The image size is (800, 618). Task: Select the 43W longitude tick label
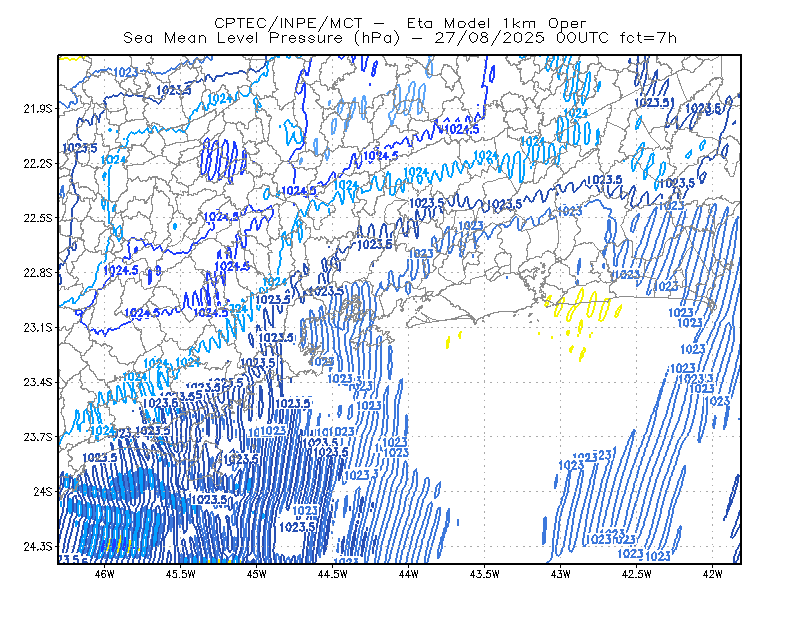coord(560,574)
